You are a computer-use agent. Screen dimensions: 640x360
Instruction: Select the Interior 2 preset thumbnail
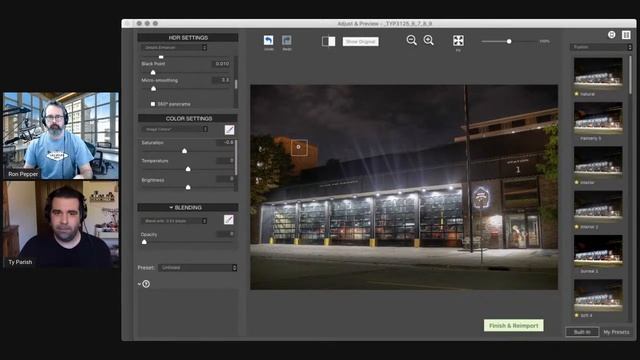pos(598,206)
